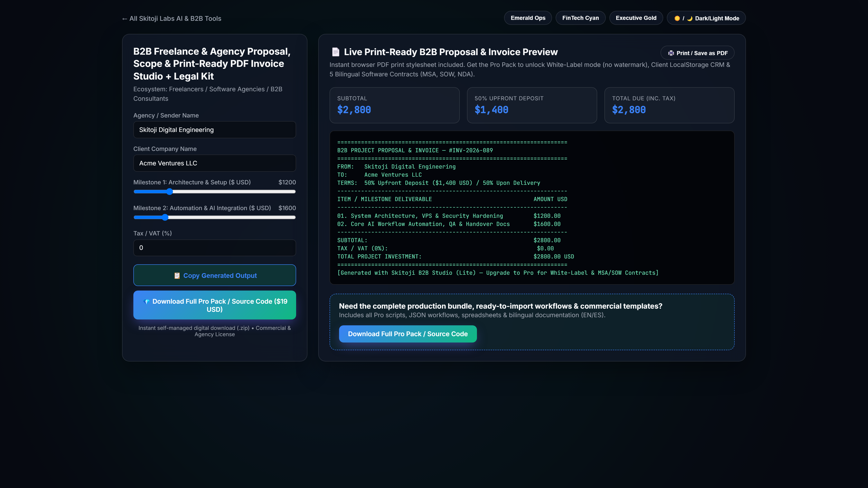Click the Milestone 2 value $1600
Image resolution: width=868 pixels, height=488 pixels.
[x=287, y=208]
